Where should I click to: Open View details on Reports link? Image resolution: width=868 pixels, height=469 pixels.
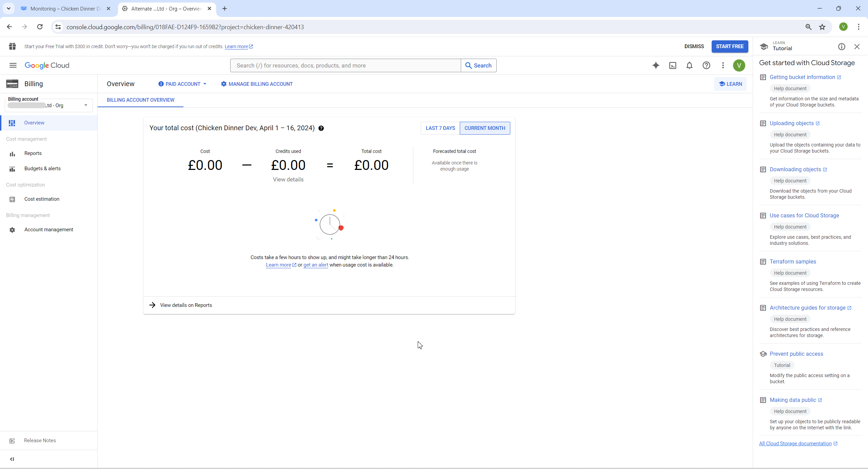coord(186,305)
